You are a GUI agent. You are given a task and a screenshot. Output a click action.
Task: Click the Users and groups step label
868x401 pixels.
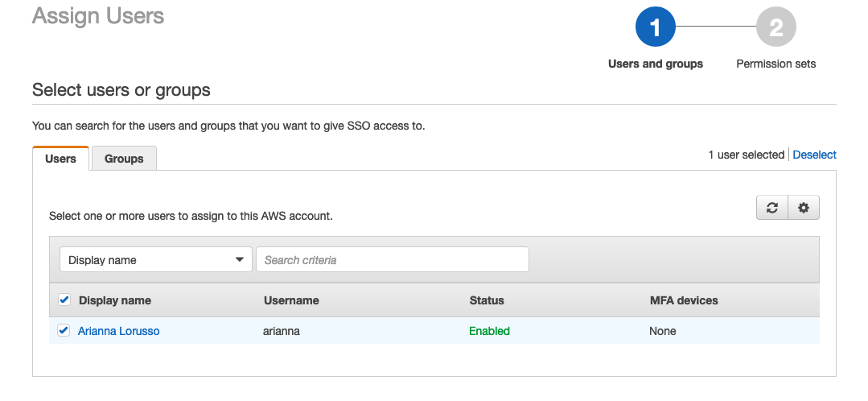pos(655,64)
